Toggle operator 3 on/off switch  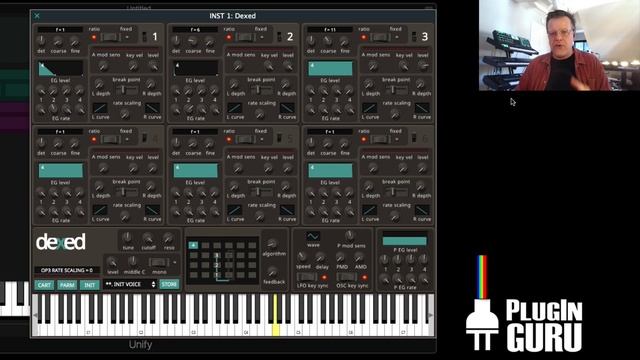click(x=414, y=37)
